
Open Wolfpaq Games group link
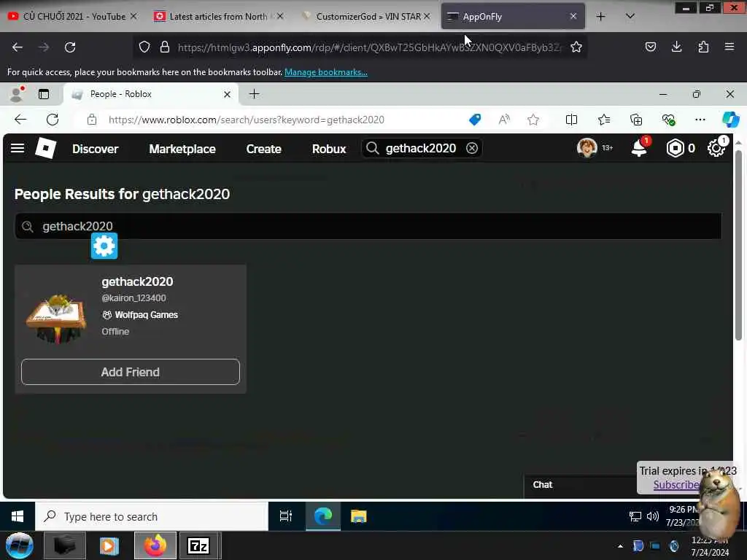[146, 315]
